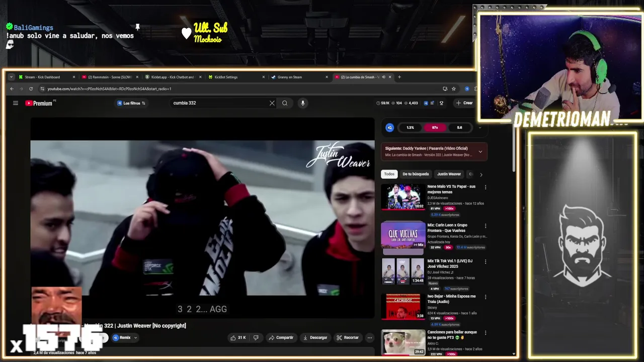Image resolution: width=644 pixels, height=362 pixels.
Task: Open options for Iwo Bejar Minha Esposa video
Action: tap(486, 297)
